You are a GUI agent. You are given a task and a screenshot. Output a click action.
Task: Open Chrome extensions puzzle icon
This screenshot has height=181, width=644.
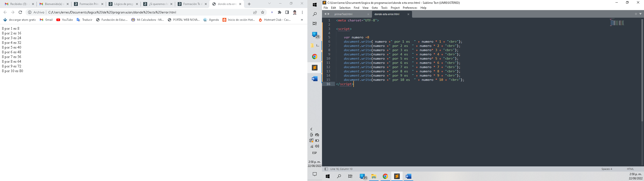click(280, 12)
